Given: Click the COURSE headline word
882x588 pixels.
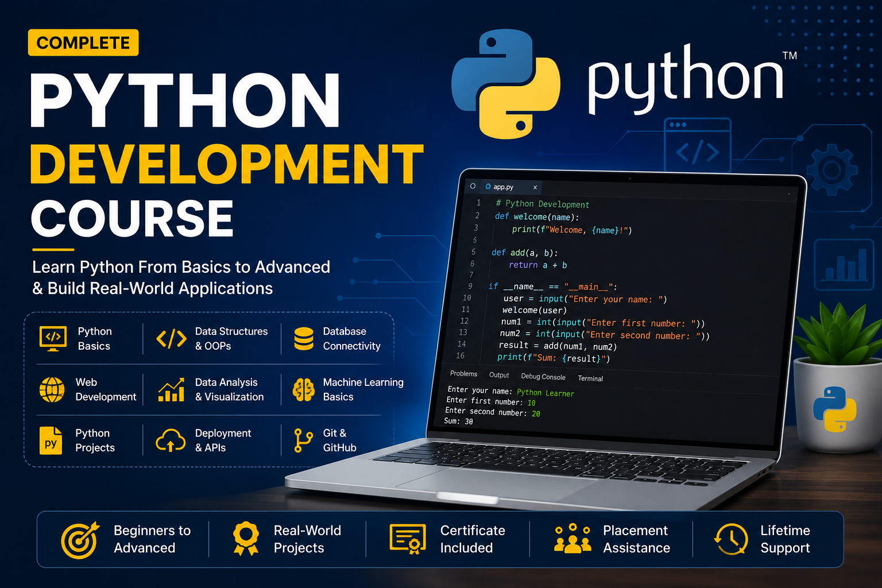Looking at the screenshot, I should (x=132, y=218).
